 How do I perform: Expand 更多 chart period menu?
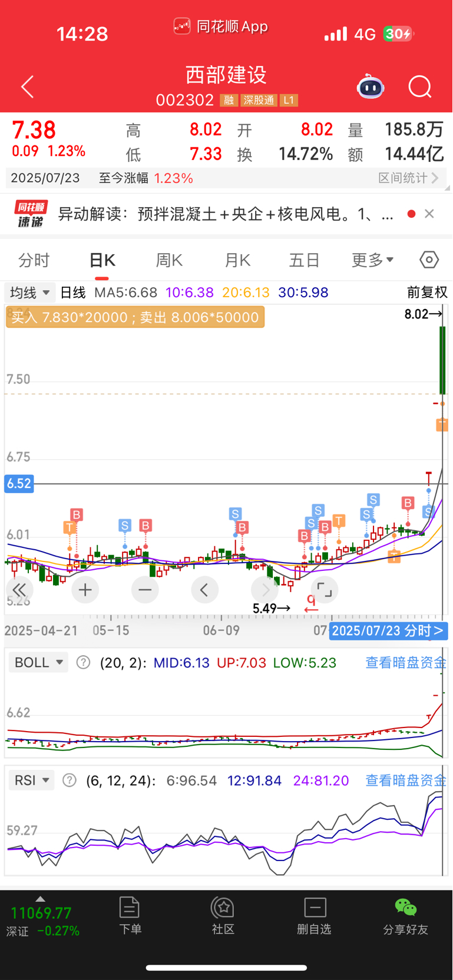(372, 260)
